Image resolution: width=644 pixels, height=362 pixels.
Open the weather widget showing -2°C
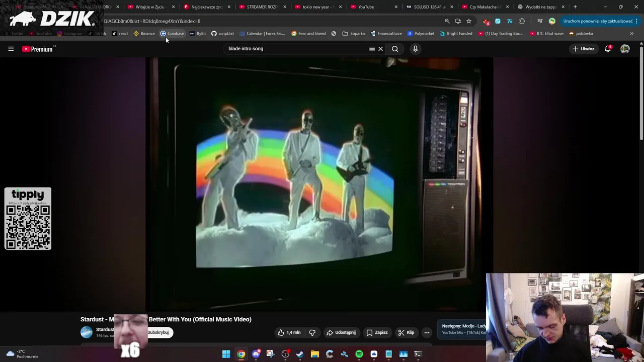click(22, 354)
